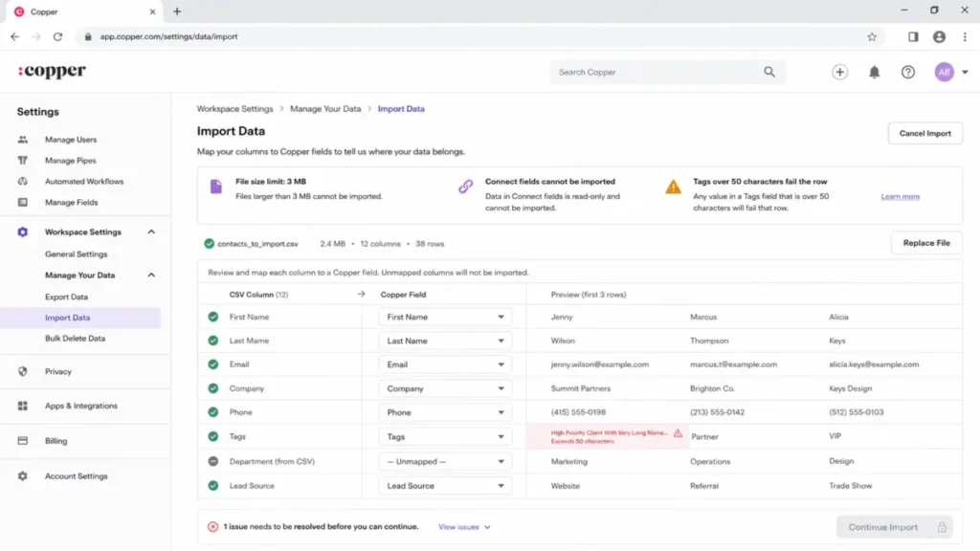Click the Apps & Integrations grid icon

[x=23, y=406]
